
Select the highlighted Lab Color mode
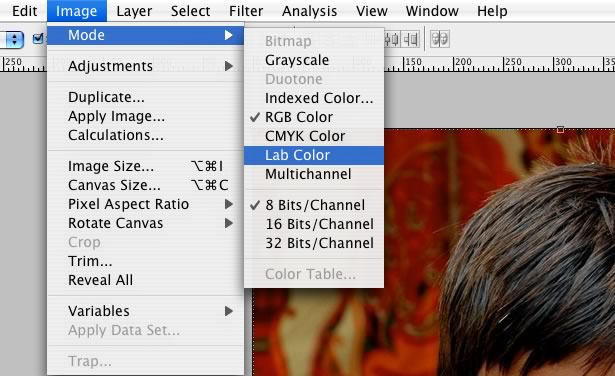314,155
